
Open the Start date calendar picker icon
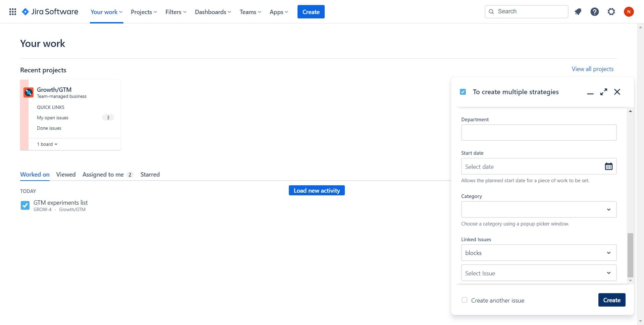coord(608,166)
